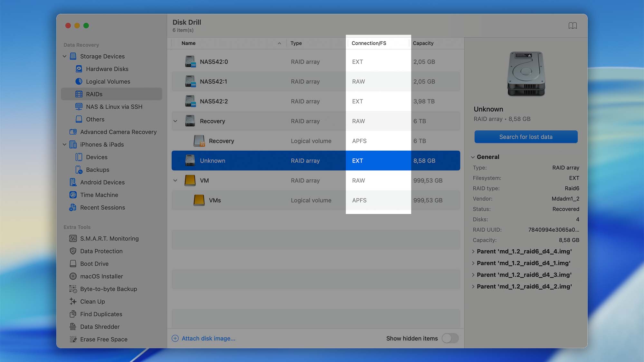Click the Find Duplicates icon
The image size is (644, 362).
pos(73,314)
